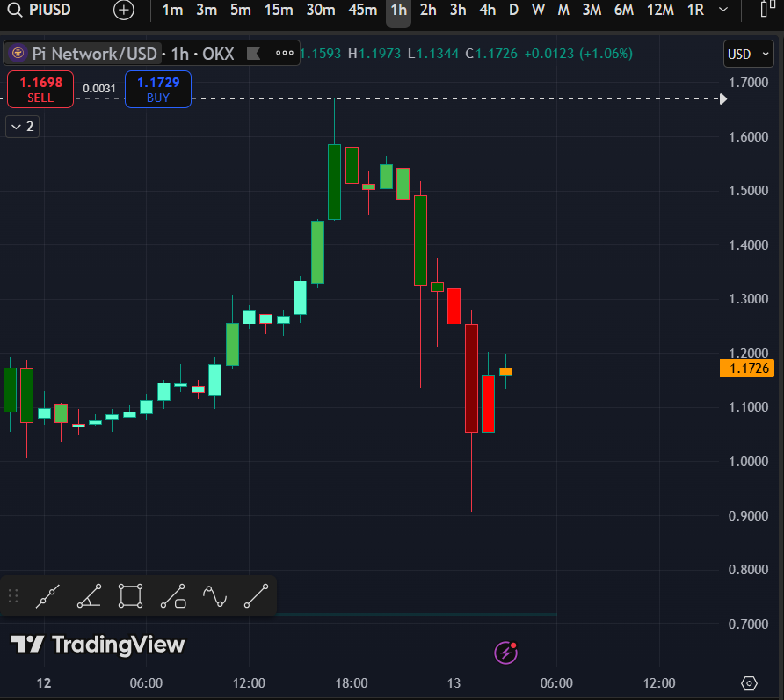Click the purple lightning flash icon
784x700 pixels.
click(x=505, y=653)
